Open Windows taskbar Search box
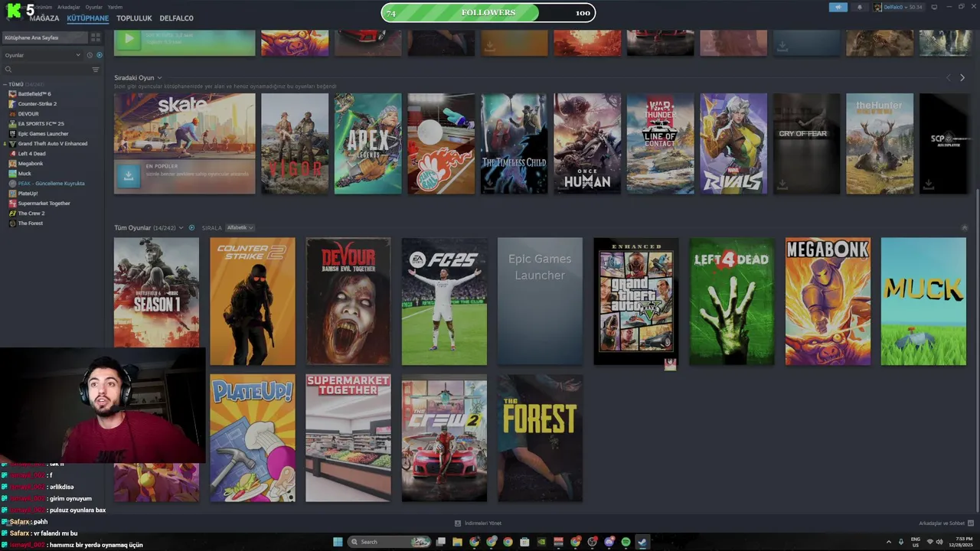This screenshot has height=551, width=980. coord(389,542)
